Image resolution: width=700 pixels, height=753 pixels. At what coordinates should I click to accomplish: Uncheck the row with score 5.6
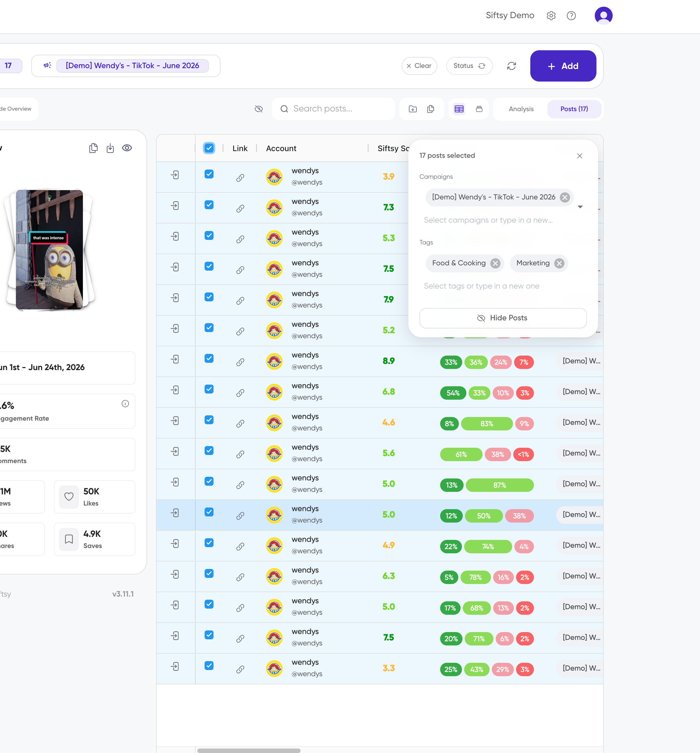coord(209,450)
